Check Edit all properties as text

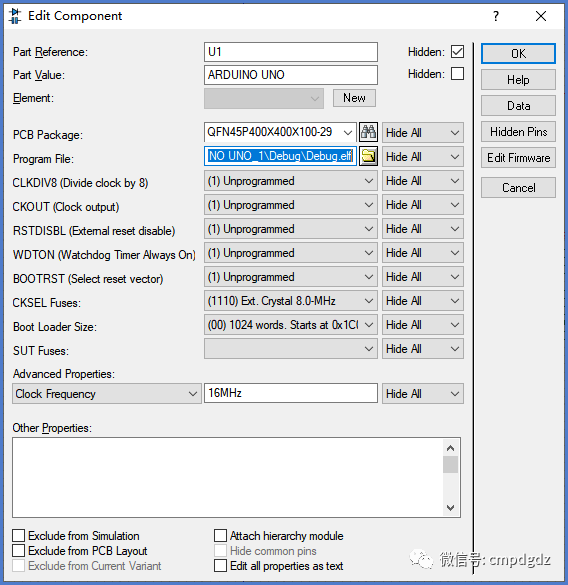coord(220,566)
